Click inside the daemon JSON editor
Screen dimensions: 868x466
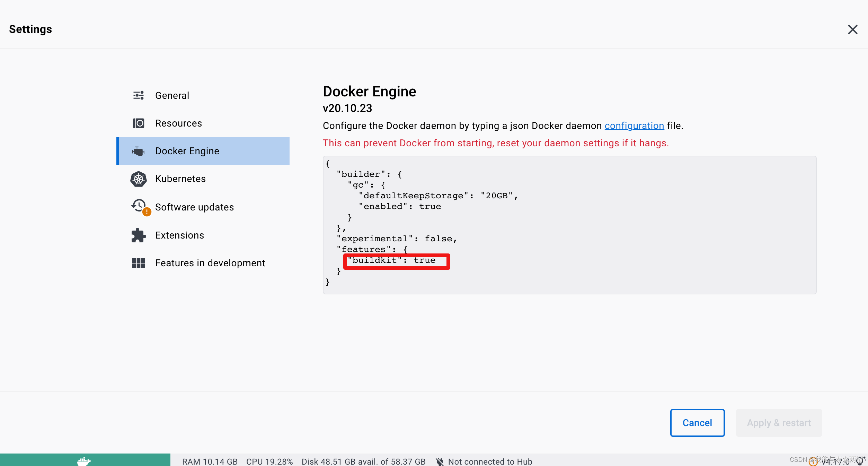pyautogui.click(x=569, y=225)
